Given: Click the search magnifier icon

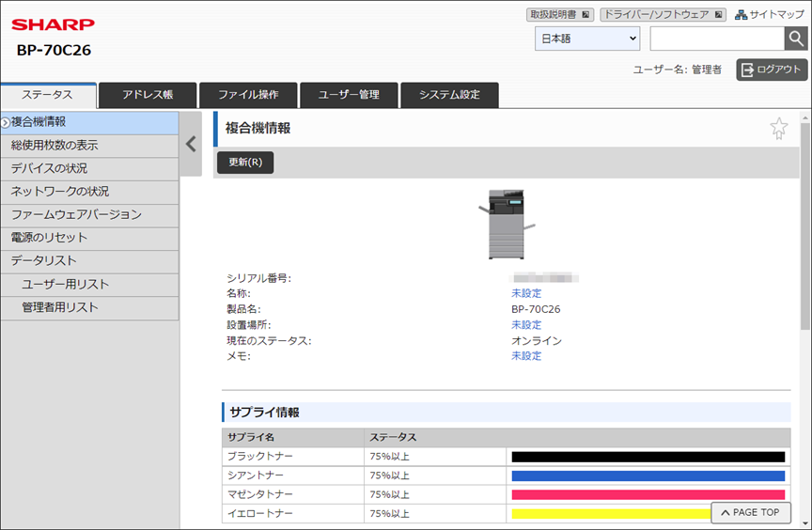Looking at the screenshot, I should [796, 39].
